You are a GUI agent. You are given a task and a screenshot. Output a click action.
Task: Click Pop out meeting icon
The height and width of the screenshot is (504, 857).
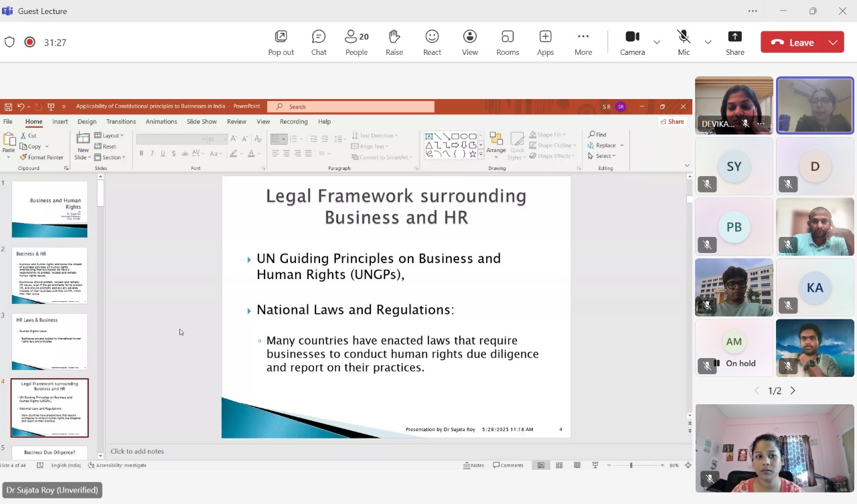pyautogui.click(x=281, y=42)
